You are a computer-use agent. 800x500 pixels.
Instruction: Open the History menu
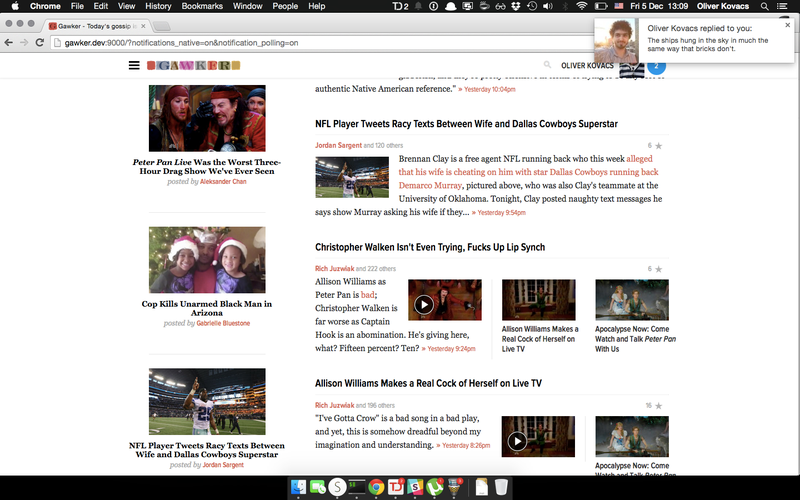point(158,6)
